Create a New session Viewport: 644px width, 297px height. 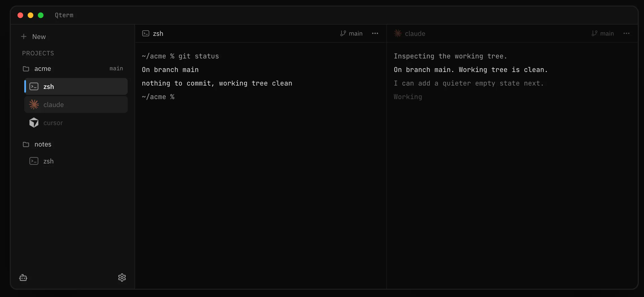pos(33,36)
